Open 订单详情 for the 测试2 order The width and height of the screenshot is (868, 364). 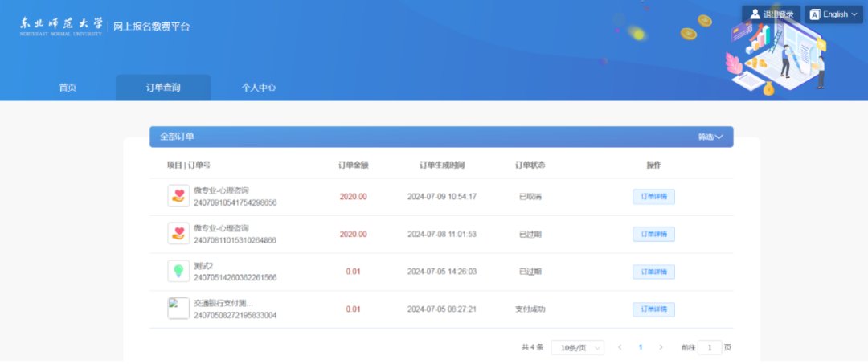click(x=653, y=272)
